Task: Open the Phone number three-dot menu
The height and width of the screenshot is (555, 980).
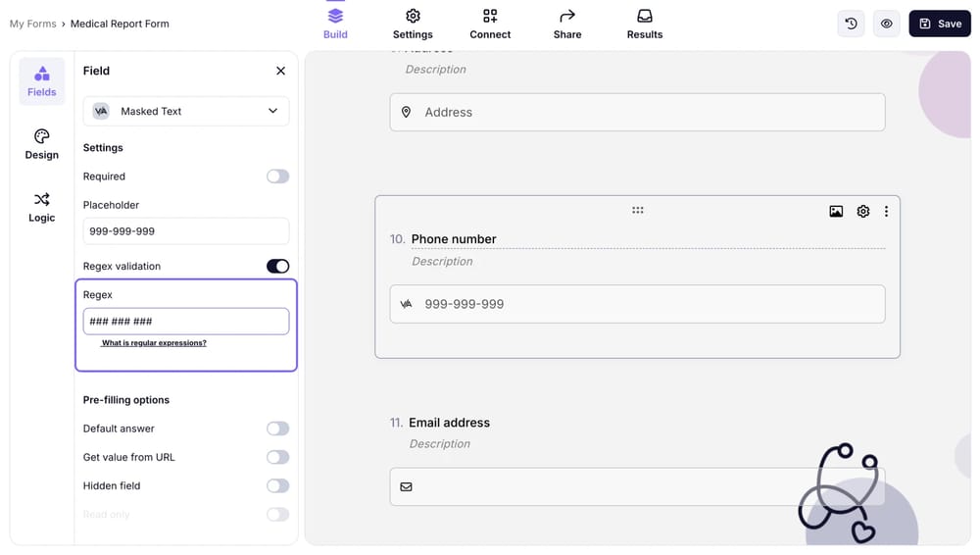Action: tap(886, 211)
